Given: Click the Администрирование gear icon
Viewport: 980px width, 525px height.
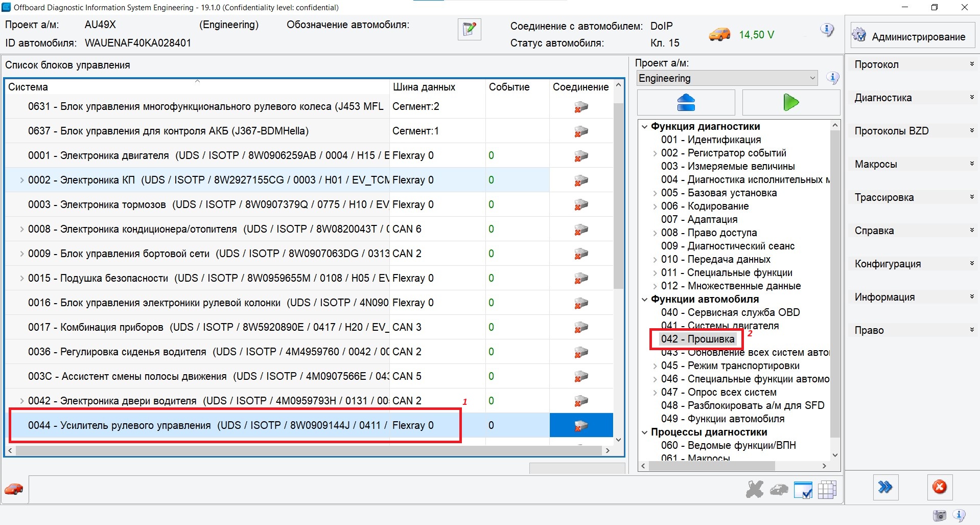Looking at the screenshot, I should tap(859, 35).
